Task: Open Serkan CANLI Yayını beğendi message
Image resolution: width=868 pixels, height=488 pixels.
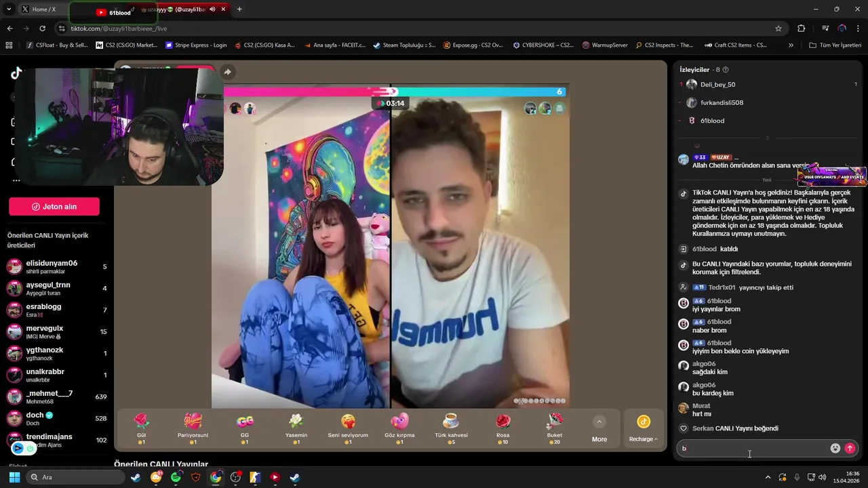Action: [x=735, y=428]
